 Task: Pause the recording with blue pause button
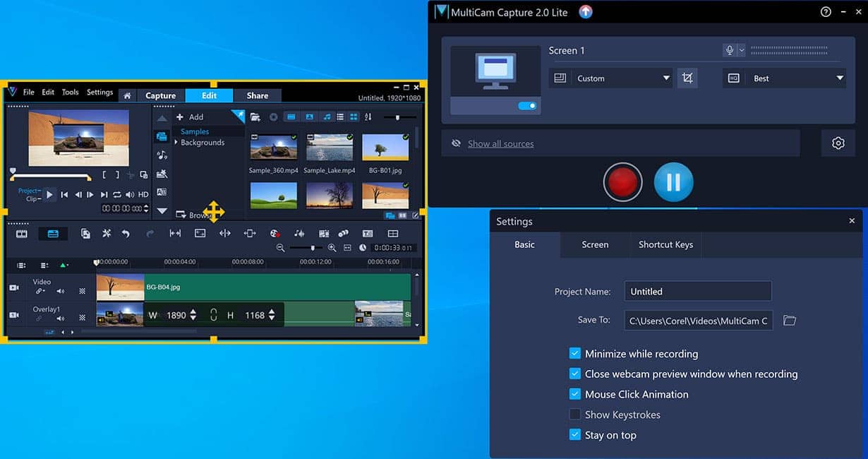coord(673,182)
